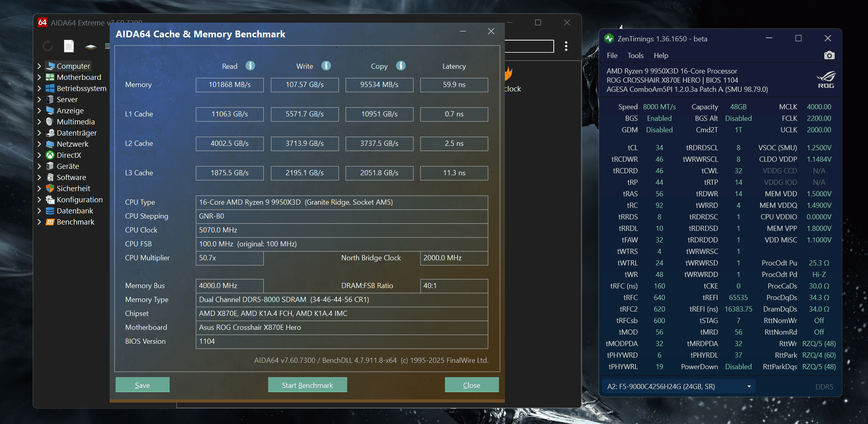Click the tREFI value 65535
868x424 pixels.
coord(738,297)
